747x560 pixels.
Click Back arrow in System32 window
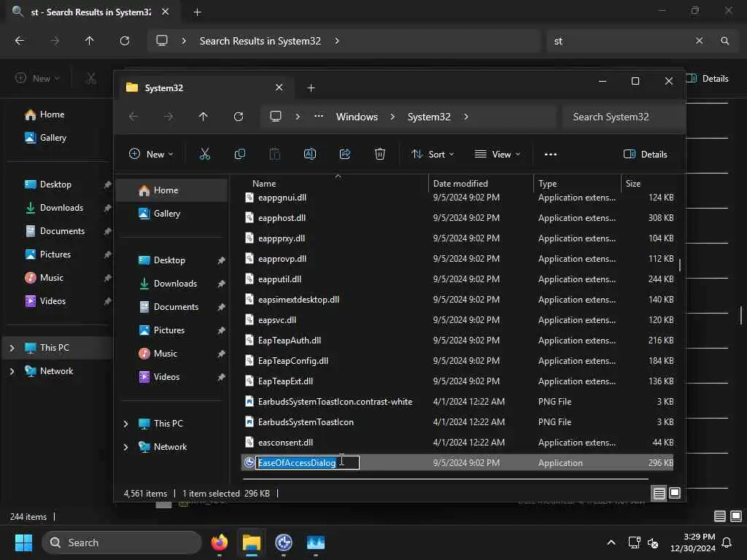pos(133,117)
